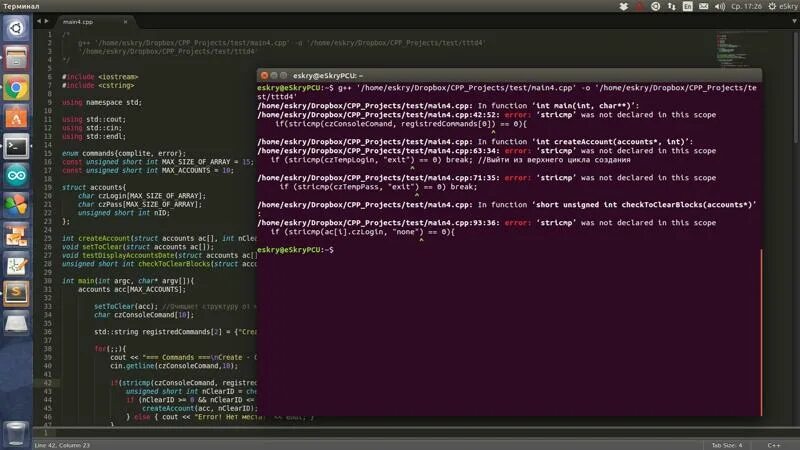
Task: Maximize the eskry@eSkryPCU terminal window
Action: [284, 76]
